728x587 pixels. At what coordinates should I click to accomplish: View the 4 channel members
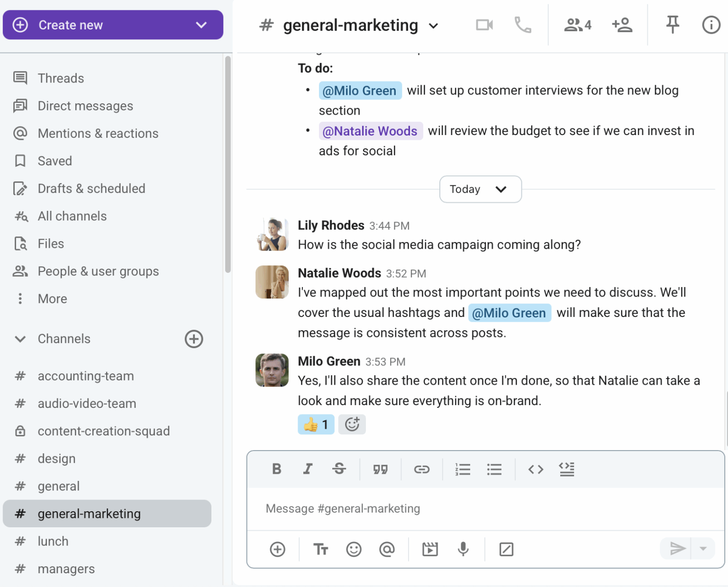pos(577,25)
